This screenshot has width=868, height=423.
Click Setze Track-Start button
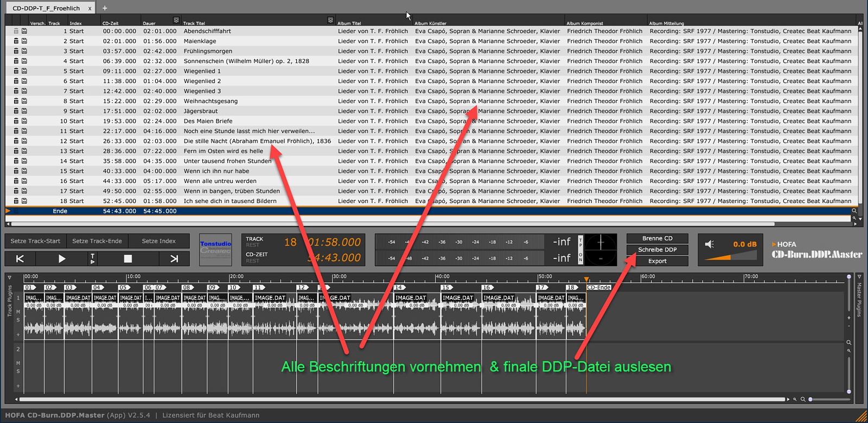(x=35, y=241)
